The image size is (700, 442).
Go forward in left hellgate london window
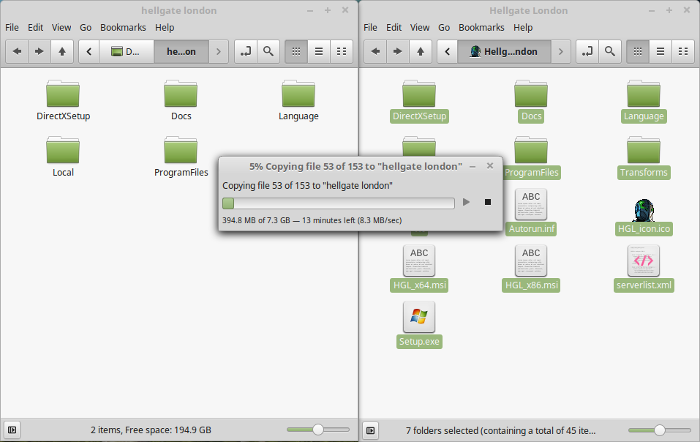tap(39, 51)
